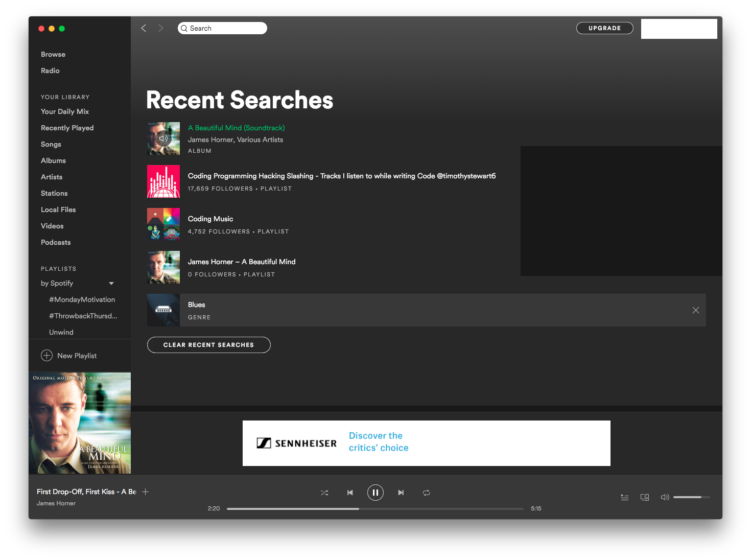Open Your Daily Mix
751x560 pixels.
pyautogui.click(x=65, y=111)
